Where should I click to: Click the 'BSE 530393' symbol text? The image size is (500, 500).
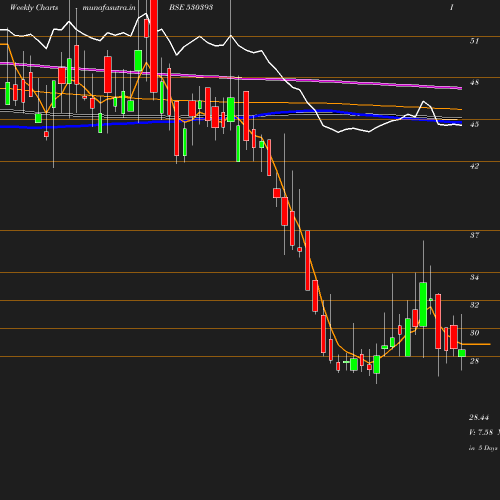191,7
